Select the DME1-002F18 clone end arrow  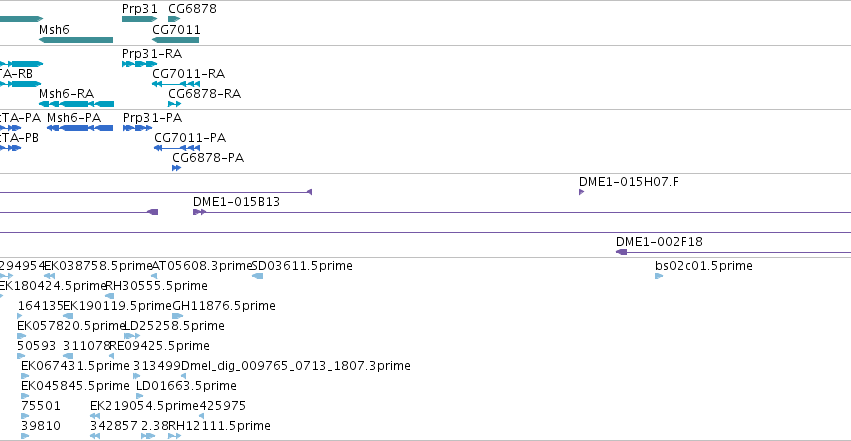coord(621,252)
